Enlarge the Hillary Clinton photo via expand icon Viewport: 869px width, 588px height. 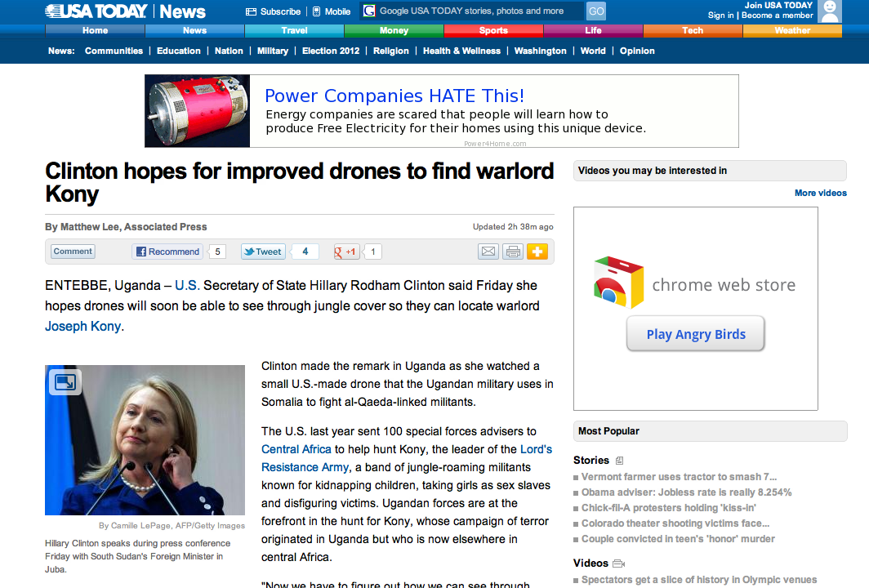[x=65, y=382]
